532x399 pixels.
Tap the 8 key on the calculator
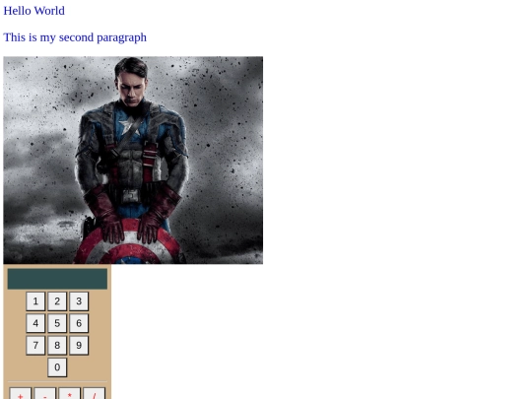57,346
